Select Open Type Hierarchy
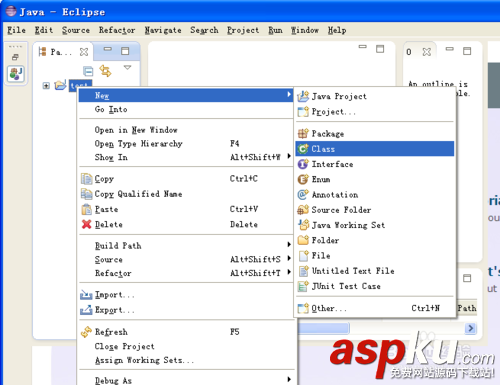The image size is (500, 385). coord(186,144)
